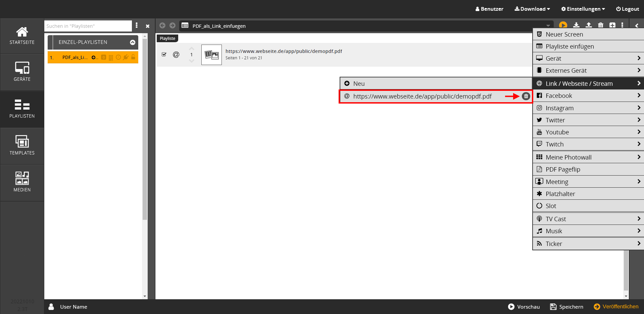Click the clock schedule icon on the playlist row

(118, 57)
